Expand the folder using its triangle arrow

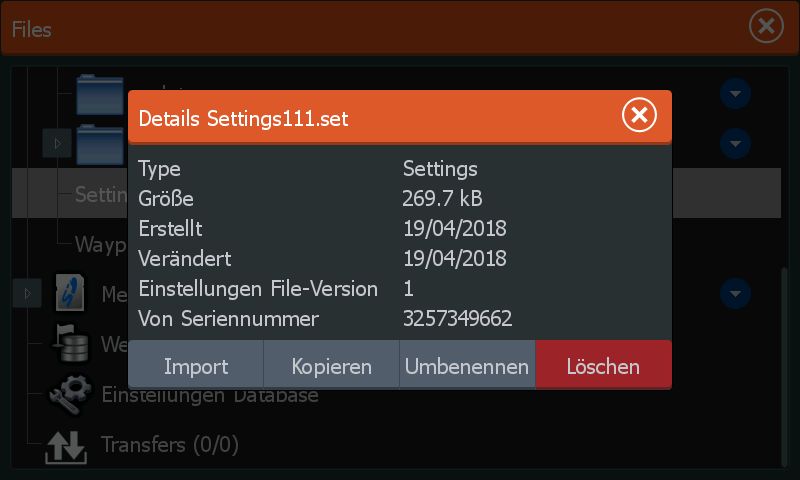pyautogui.click(x=57, y=144)
